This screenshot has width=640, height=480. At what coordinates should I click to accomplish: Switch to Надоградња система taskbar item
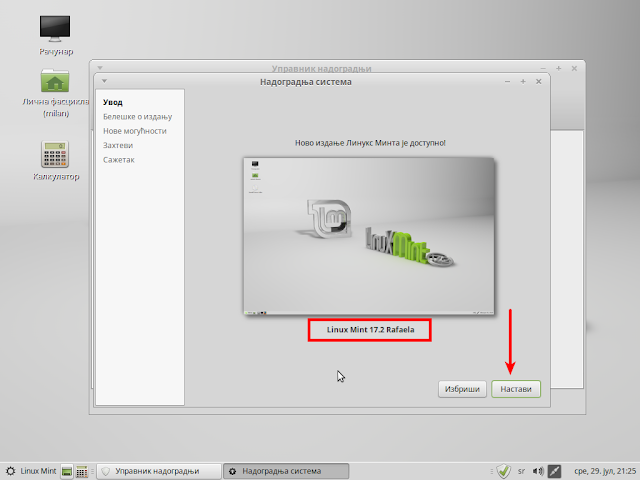pos(286,471)
